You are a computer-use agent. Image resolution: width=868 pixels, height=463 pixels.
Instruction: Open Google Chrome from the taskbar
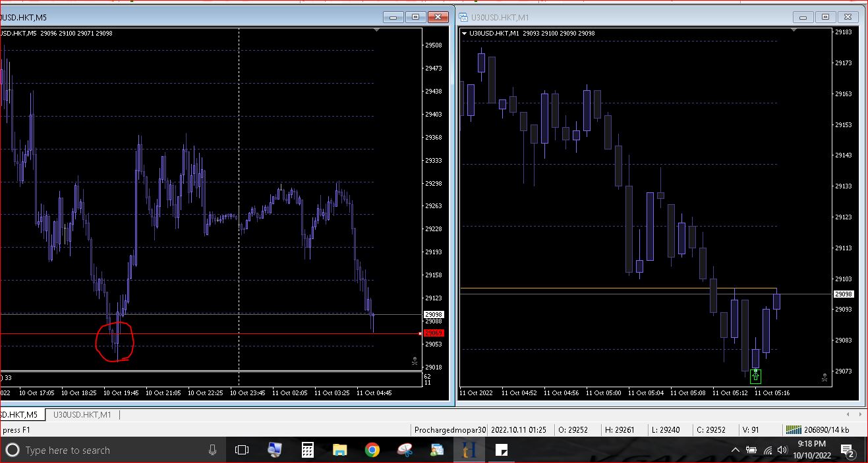(x=372, y=450)
